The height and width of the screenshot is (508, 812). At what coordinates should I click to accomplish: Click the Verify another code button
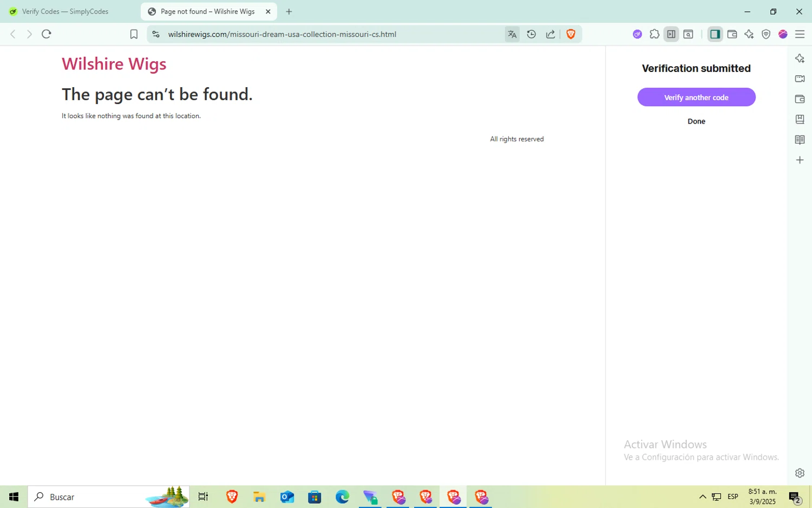696,97
